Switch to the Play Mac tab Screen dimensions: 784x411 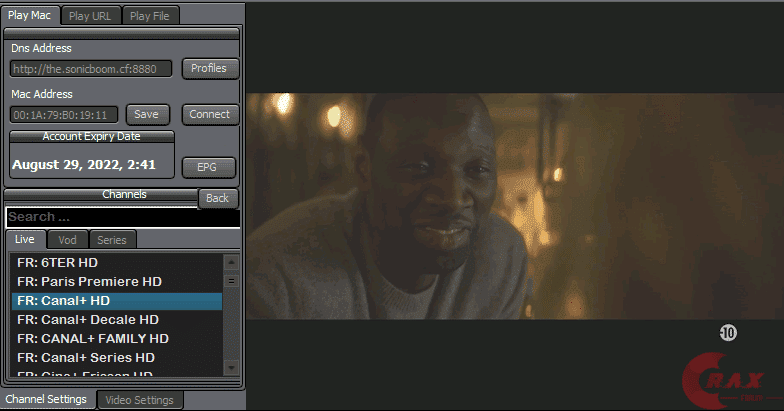pyautogui.click(x=30, y=16)
